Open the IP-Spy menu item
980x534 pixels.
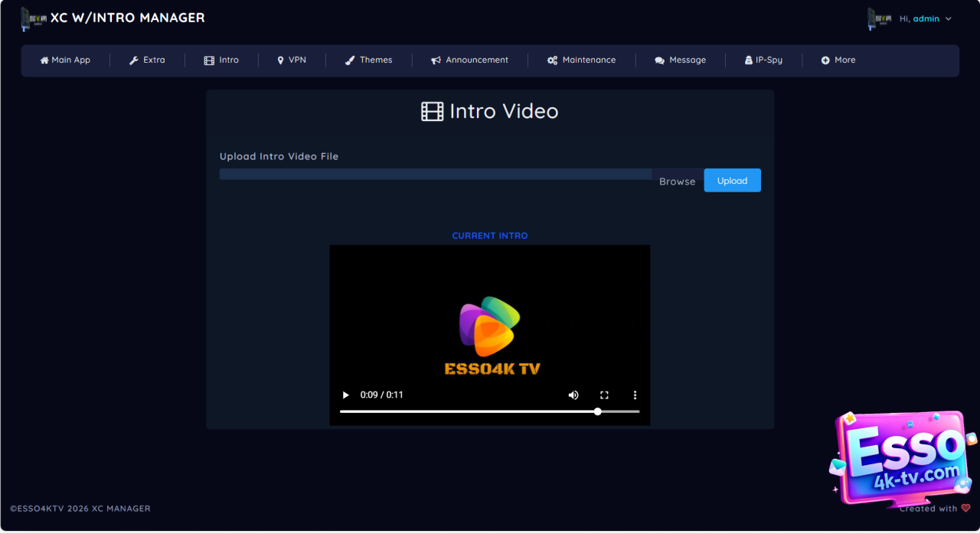(763, 61)
